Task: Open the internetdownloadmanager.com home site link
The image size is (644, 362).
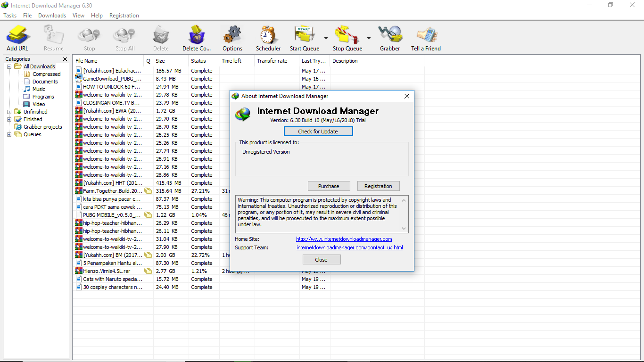Action: [x=344, y=239]
